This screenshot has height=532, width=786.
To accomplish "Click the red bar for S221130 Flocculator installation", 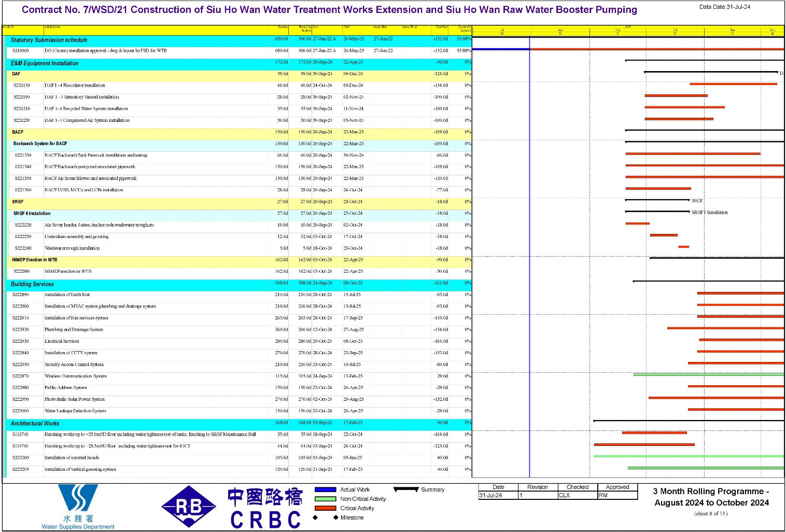I will coord(733,84).
